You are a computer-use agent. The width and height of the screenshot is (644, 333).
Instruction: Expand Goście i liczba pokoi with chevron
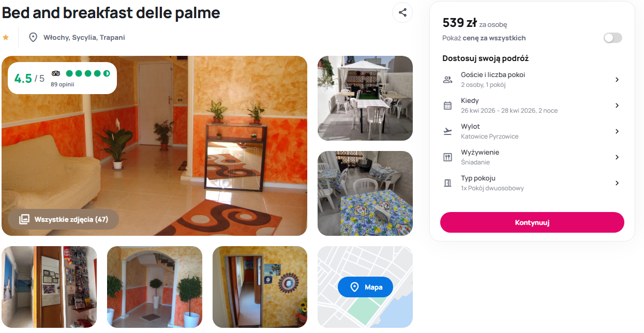point(617,80)
